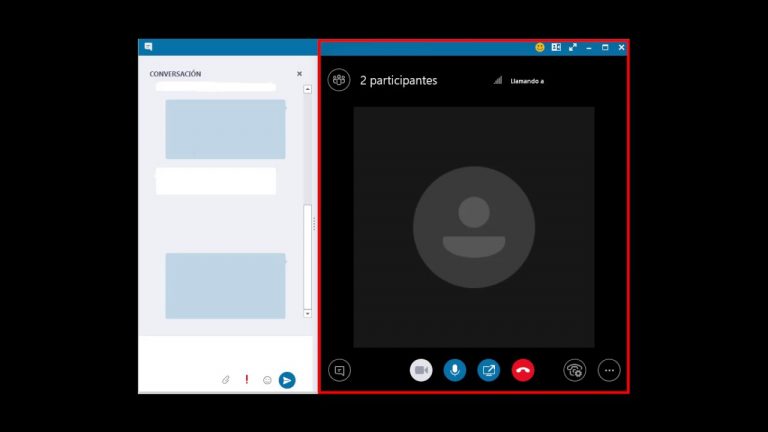Maximize the call window
The height and width of the screenshot is (432, 768).
605,48
